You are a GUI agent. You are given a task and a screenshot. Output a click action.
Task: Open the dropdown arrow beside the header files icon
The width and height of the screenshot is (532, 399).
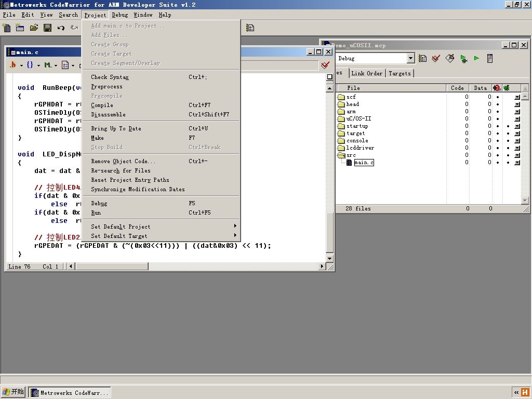click(x=21, y=65)
